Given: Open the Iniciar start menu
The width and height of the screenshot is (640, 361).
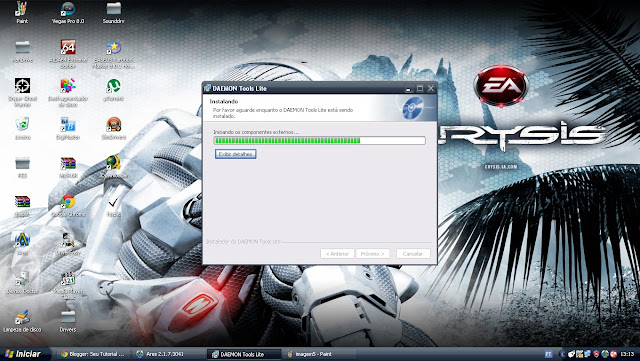Looking at the screenshot, I should (24, 354).
